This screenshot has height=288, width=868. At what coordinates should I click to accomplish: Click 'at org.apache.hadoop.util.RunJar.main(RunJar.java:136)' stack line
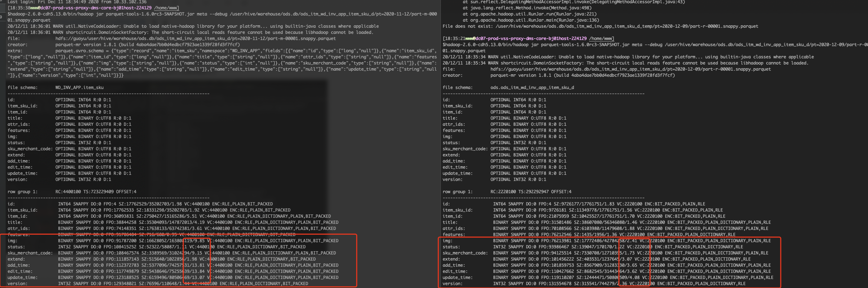tap(531, 20)
